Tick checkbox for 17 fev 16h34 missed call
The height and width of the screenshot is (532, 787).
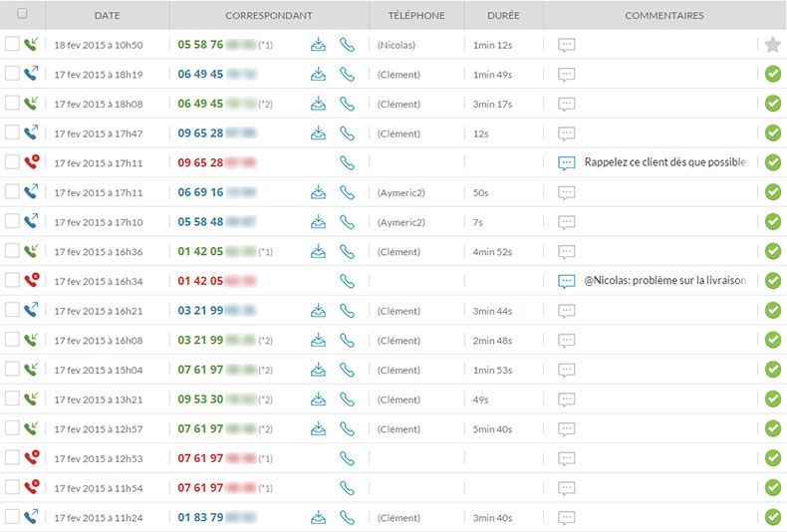(x=12, y=280)
